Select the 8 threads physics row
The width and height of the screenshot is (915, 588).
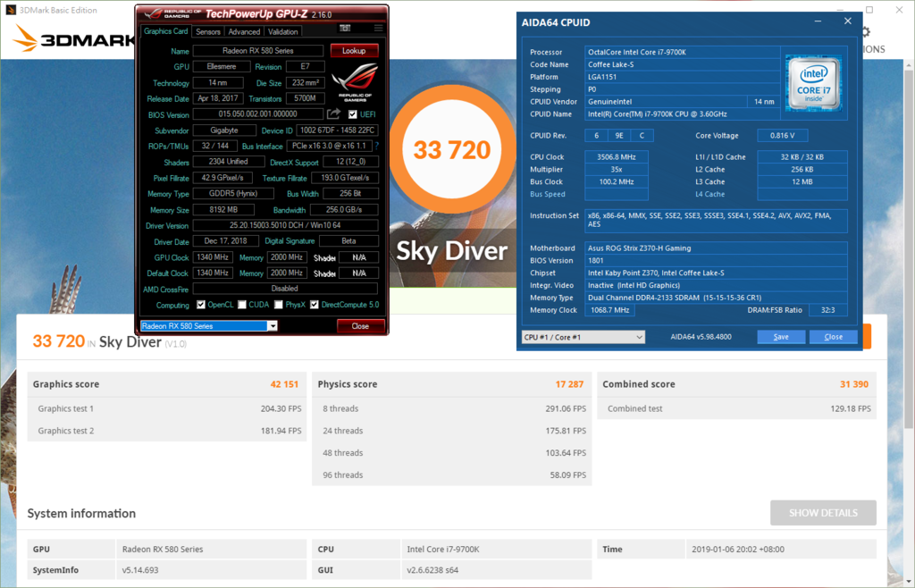click(451, 408)
